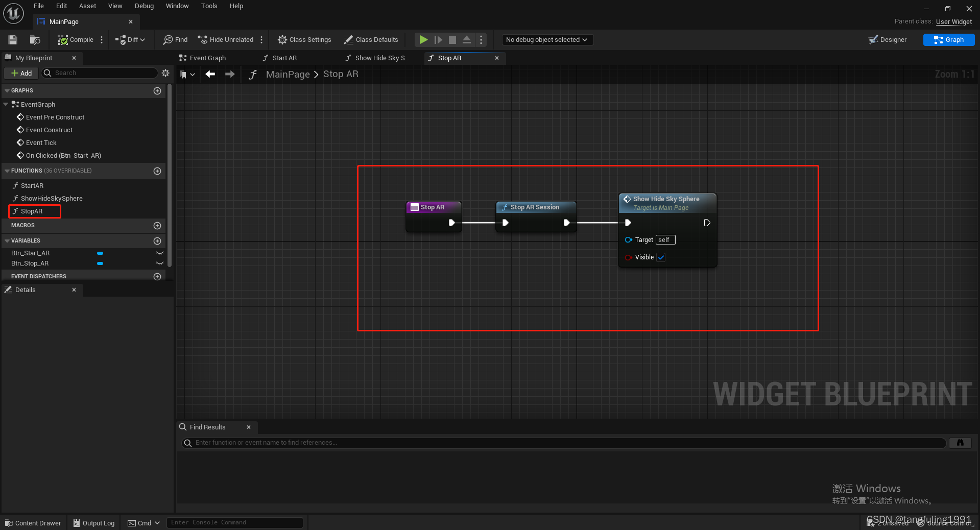Screen dimensions: 980x530
Task: Switch to Show Hide Sky Sphere tab
Action: (x=382, y=58)
